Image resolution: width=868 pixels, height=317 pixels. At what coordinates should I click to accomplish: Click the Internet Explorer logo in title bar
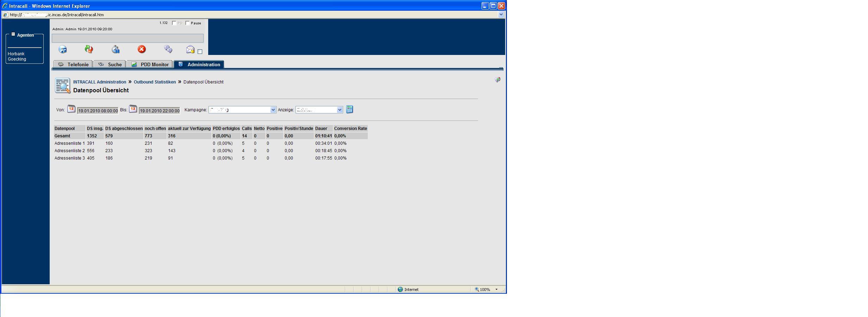pyautogui.click(x=5, y=6)
